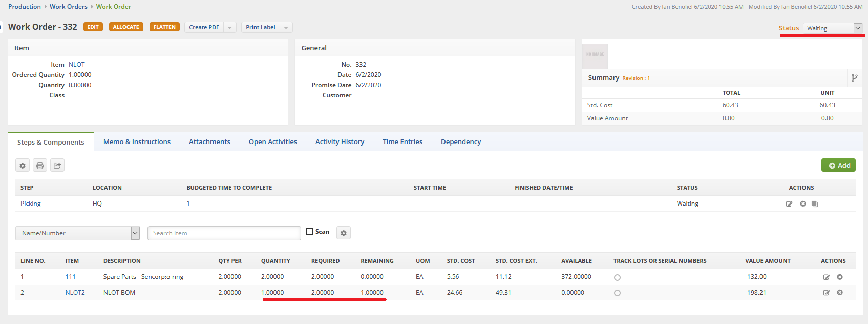Remove the Spare Parts component line 1
The image size is (868, 324).
point(840,277)
